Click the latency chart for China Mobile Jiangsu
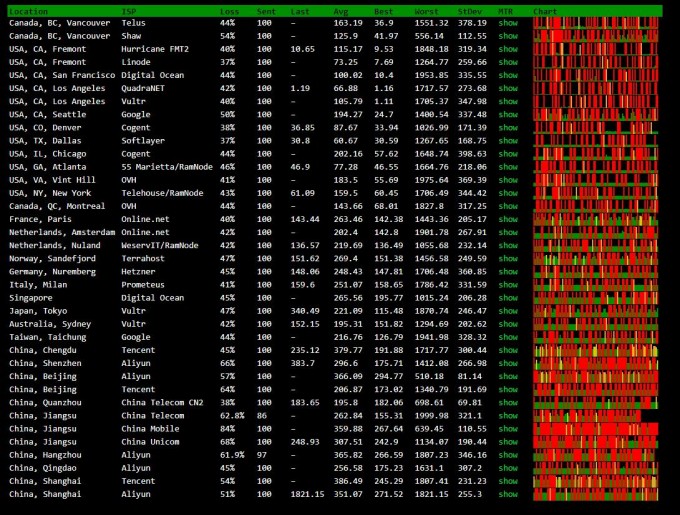The image size is (680, 515). pos(595,429)
